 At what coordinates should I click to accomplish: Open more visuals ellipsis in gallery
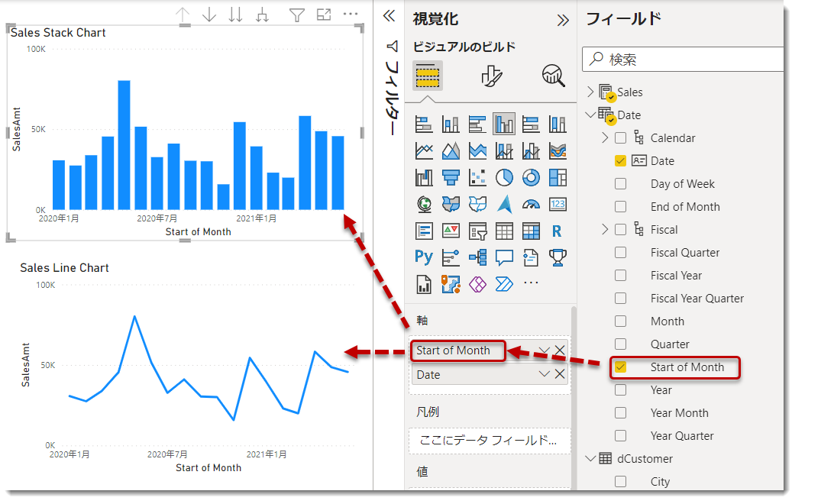pos(531,283)
